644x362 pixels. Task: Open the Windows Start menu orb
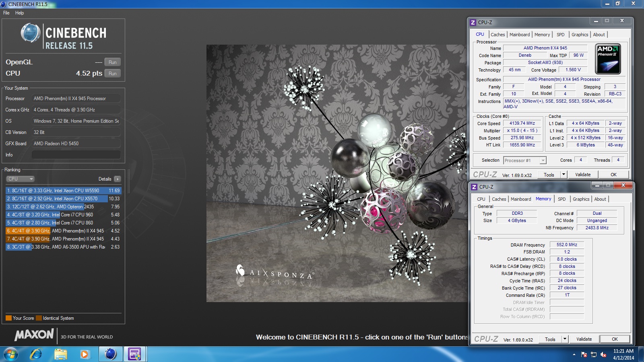click(11, 354)
